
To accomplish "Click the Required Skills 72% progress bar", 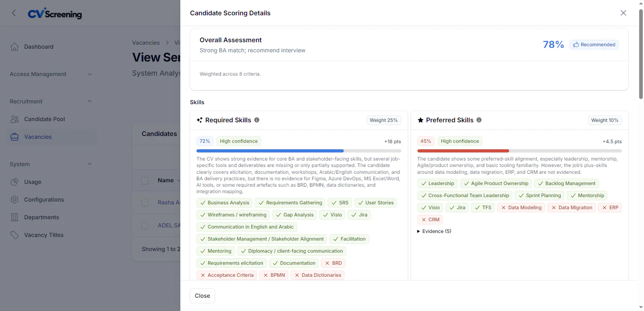I will coord(299,151).
